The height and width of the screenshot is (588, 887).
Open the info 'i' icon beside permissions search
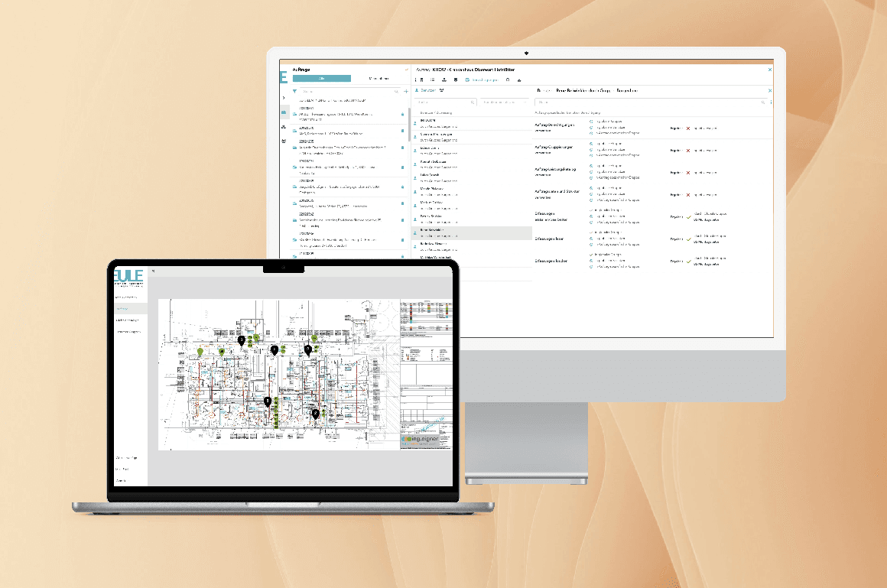[771, 102]
